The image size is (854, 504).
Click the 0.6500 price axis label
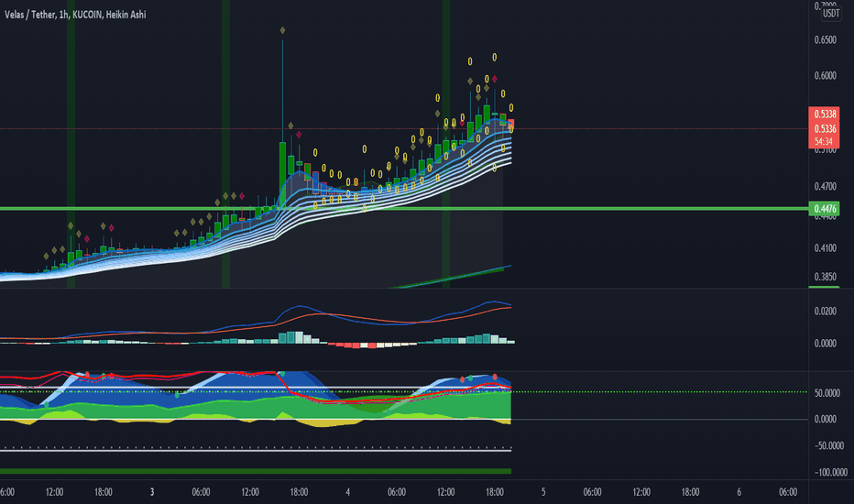click(x=825, y=39)
